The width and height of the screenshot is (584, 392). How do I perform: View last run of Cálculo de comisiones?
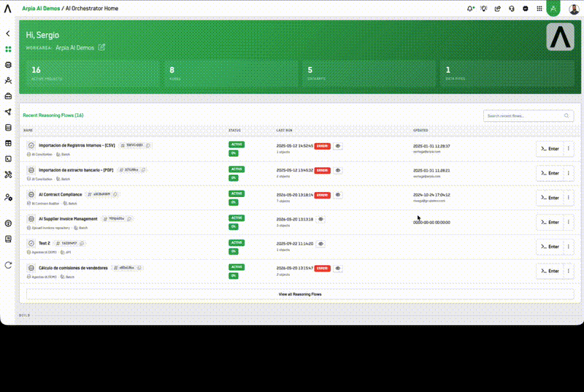click(x=338, y=269)
